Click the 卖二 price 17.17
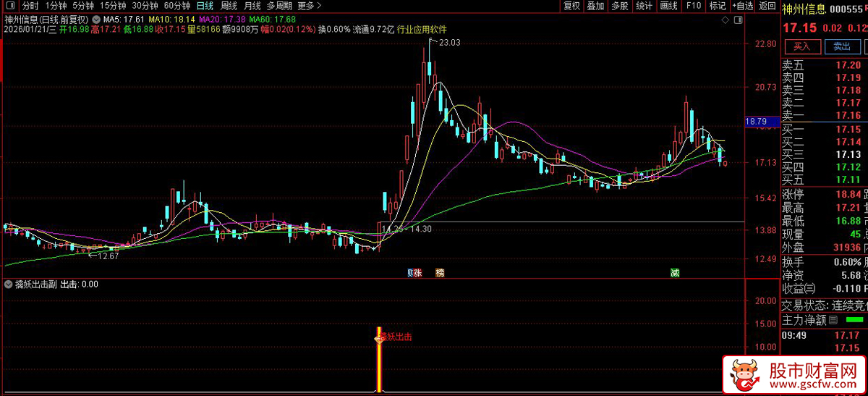Screen dimensions: 868x396 (848, 103)
